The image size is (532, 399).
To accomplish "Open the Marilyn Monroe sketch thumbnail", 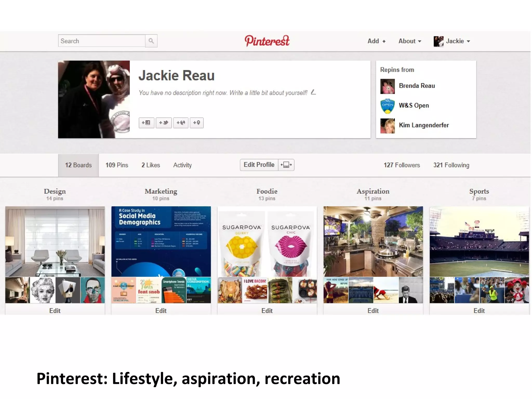I will (43, 290).
